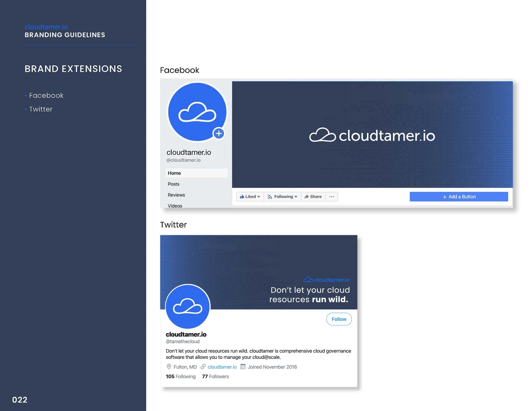This screenshot has height=411, width=532.
Task: Click the RSS feed icon on Following button
Action: point(270,197)
